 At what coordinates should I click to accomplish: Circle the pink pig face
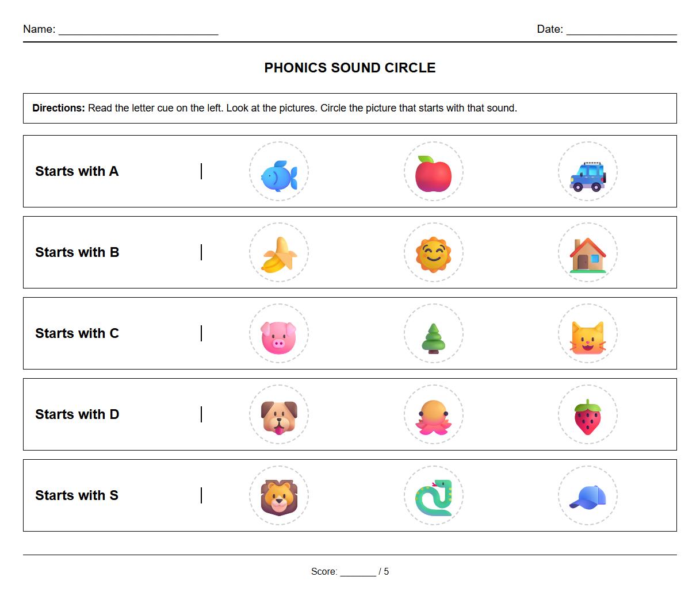[279, 334]
